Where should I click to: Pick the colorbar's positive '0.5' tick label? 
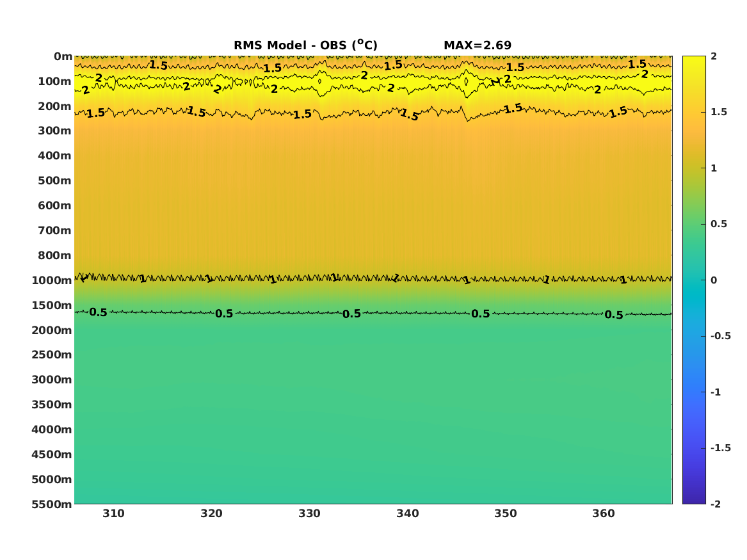pyautogui.click(x=719, y=224)
